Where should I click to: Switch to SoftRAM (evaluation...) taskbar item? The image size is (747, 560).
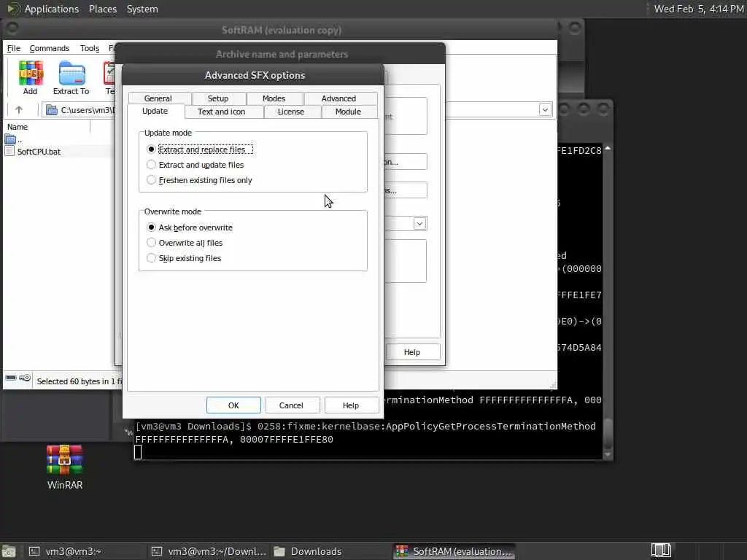(455, 551)
